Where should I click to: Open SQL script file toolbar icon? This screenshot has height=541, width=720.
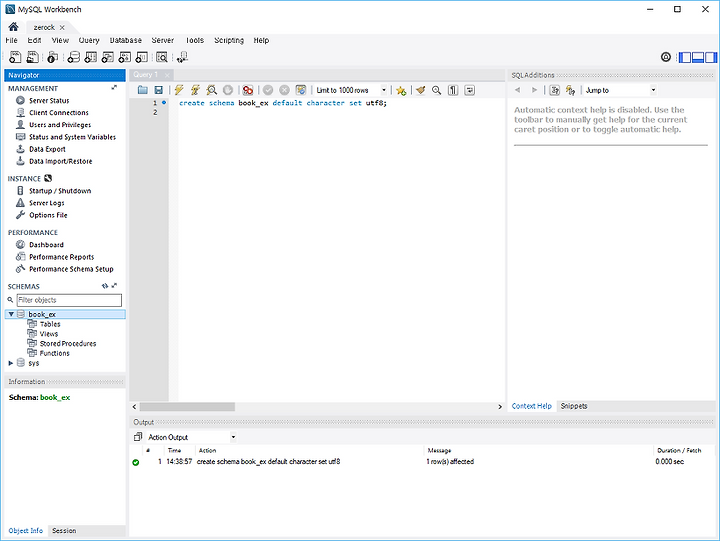(33, 57)
